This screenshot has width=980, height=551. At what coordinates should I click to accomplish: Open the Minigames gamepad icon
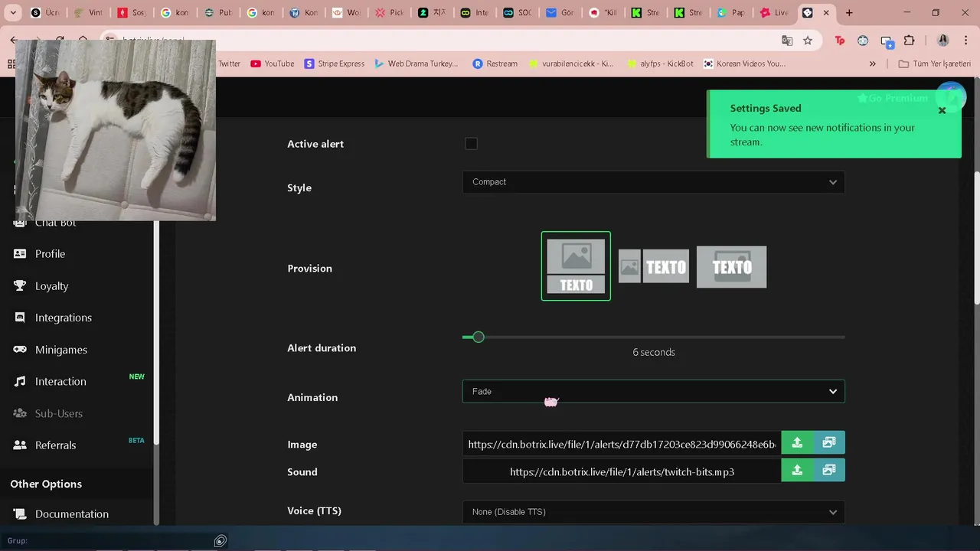(20, 350)
